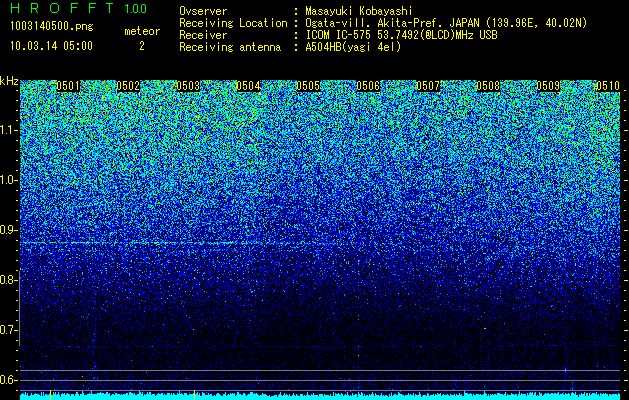Click the 0504 time marker
The width and height of the screenshot is (629, 400).
click(248, 86)
